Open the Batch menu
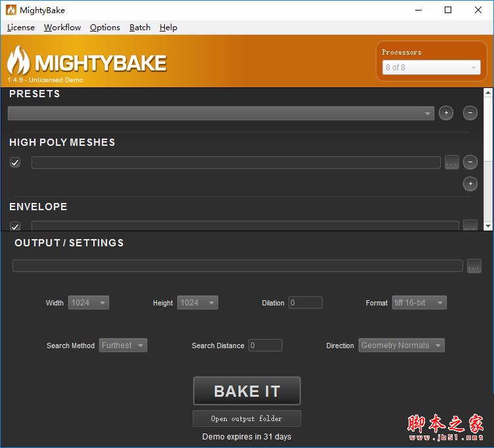This screenshot has height=448, width=494. coord(140,28)
